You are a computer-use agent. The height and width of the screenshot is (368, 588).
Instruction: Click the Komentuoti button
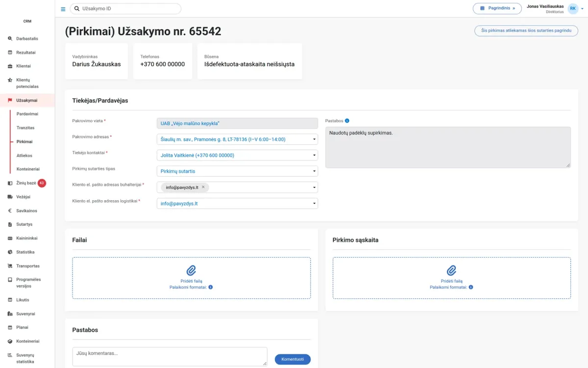pyautogui.click(x=293, y=359)
